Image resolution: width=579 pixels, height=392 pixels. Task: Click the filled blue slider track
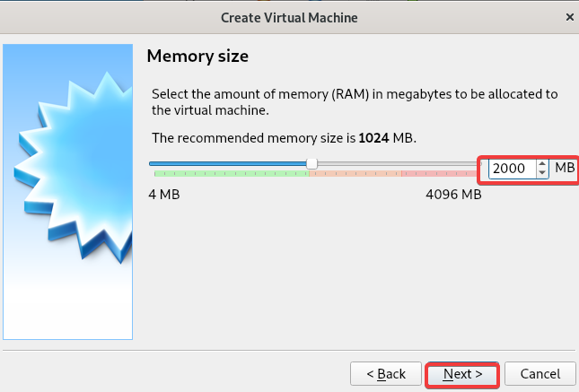tap(228, 163)
